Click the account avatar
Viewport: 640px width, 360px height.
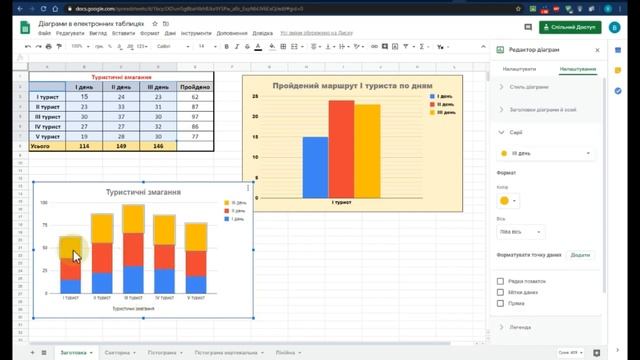[x=614, y=27]
